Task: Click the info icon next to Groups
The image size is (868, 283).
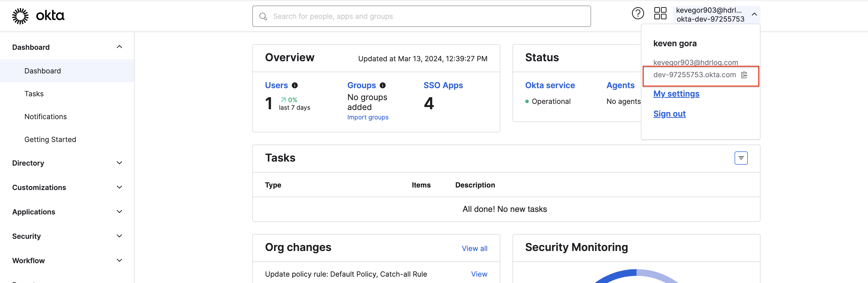Action: coord(383,86)
